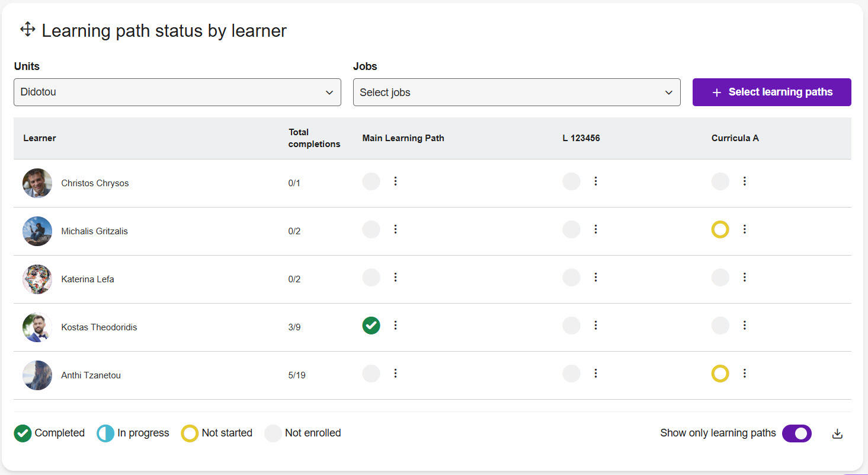Click the name Kostas Theodoridis
The height and width of the screenshot is (475, 868).
click(99, 327)
